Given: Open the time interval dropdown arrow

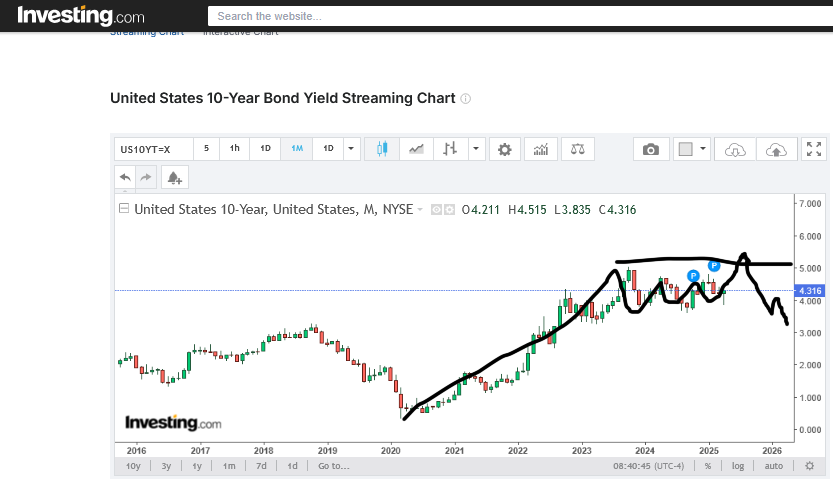Looking at the screenshot, I should click(351, 149).
